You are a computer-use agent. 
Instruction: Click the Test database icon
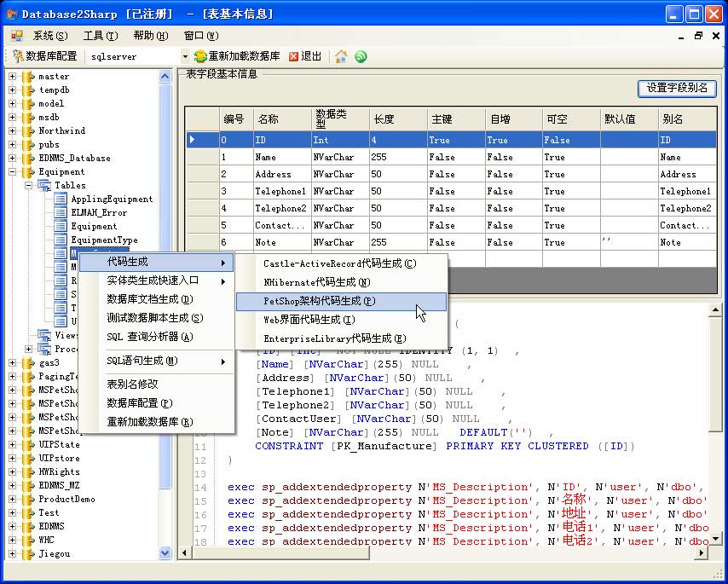click(x=29, y=512)
